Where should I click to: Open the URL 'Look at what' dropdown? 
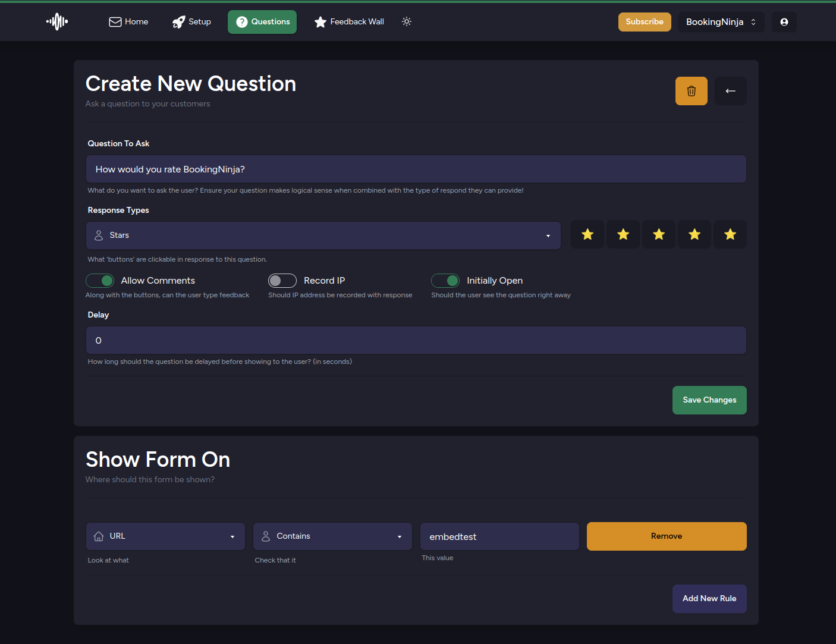[x=165, y=536]
